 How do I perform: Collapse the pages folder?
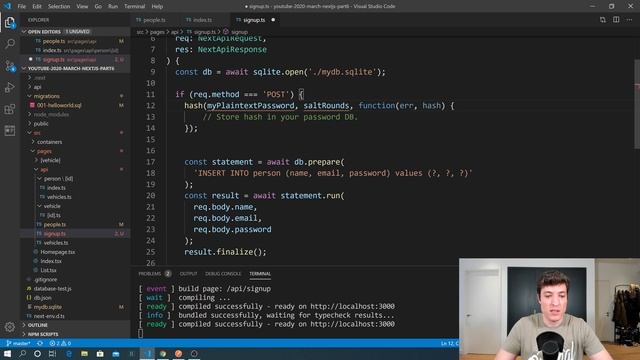click(44, 151)
